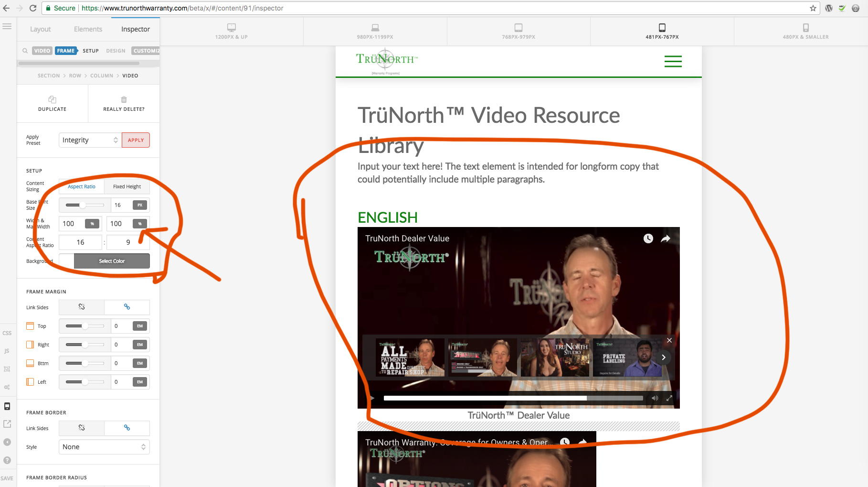Click Share on TruNorth Dealer Value video
Image resolution: width=868 pixels, height=487 pixels.
pyautogui.click(x=666, y=238)
